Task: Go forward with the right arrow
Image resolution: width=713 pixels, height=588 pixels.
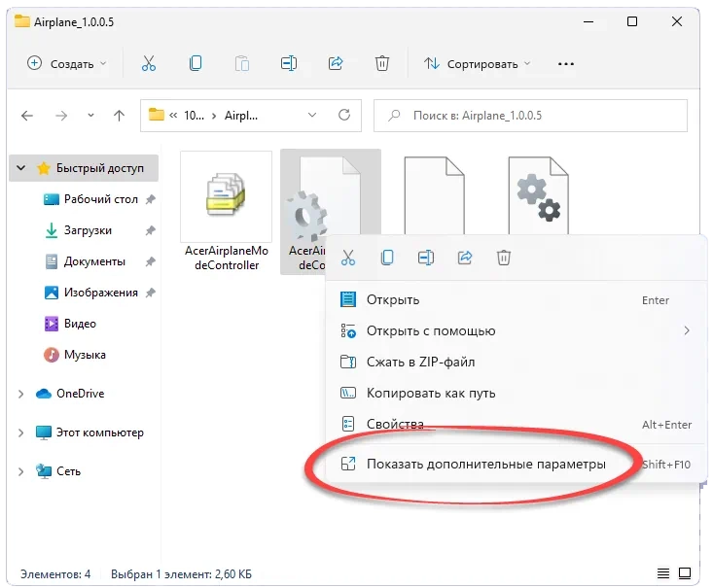Action: (x=61, y=116)
